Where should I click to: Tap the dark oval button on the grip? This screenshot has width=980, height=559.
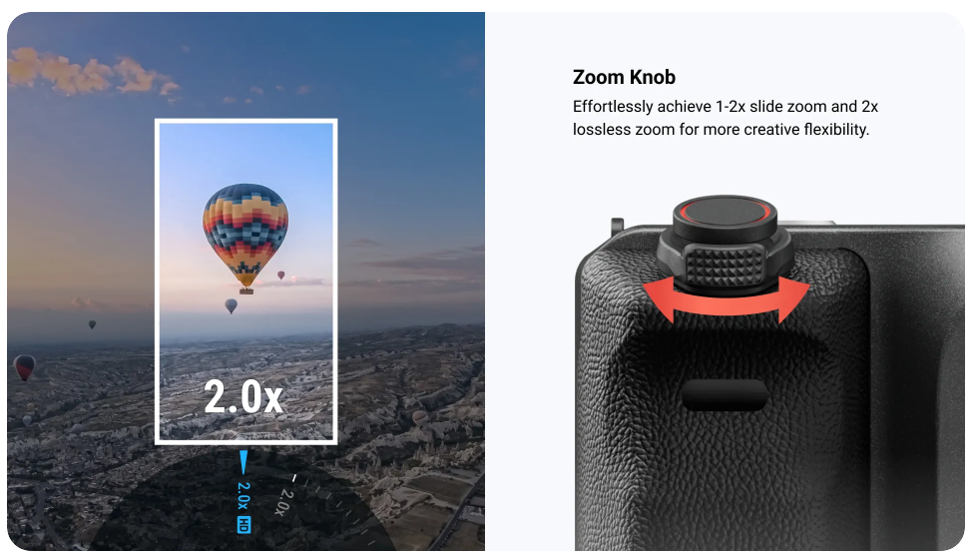click(725, 395)
